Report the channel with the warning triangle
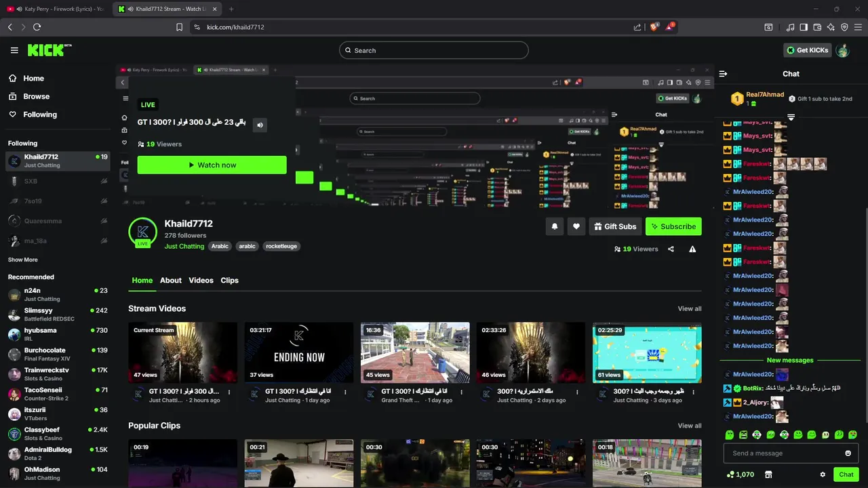Image resolution: width=868 pixels, height=488 pixels. point(692,249)
